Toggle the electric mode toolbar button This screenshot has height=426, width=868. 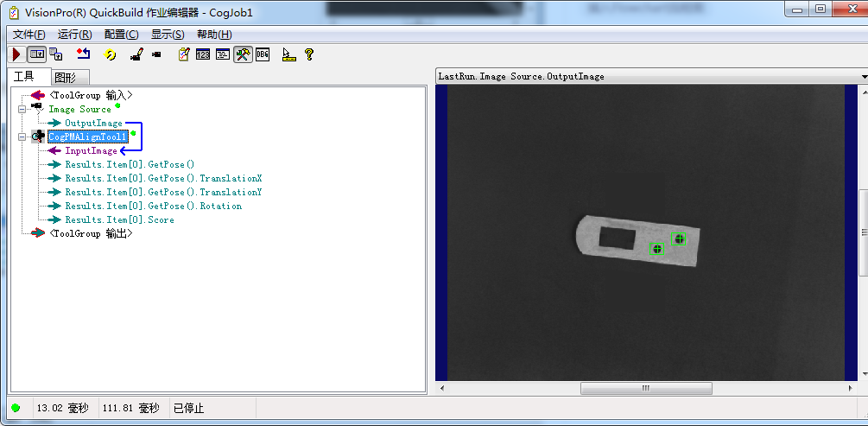(x=37, y=54)
